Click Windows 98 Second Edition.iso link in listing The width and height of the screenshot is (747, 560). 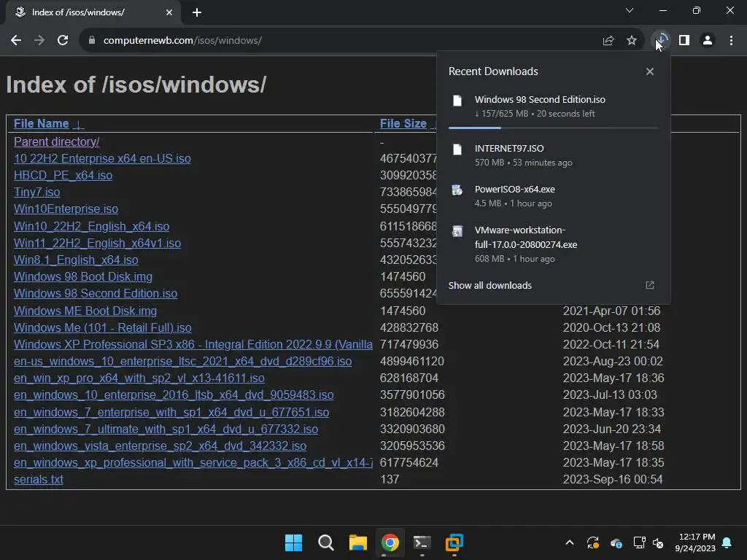point(96,293)
